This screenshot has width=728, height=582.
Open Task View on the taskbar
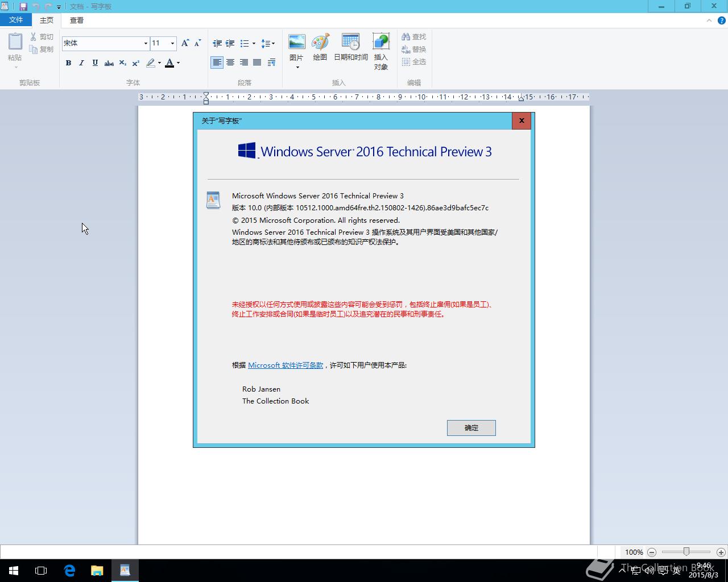(41, 571)
